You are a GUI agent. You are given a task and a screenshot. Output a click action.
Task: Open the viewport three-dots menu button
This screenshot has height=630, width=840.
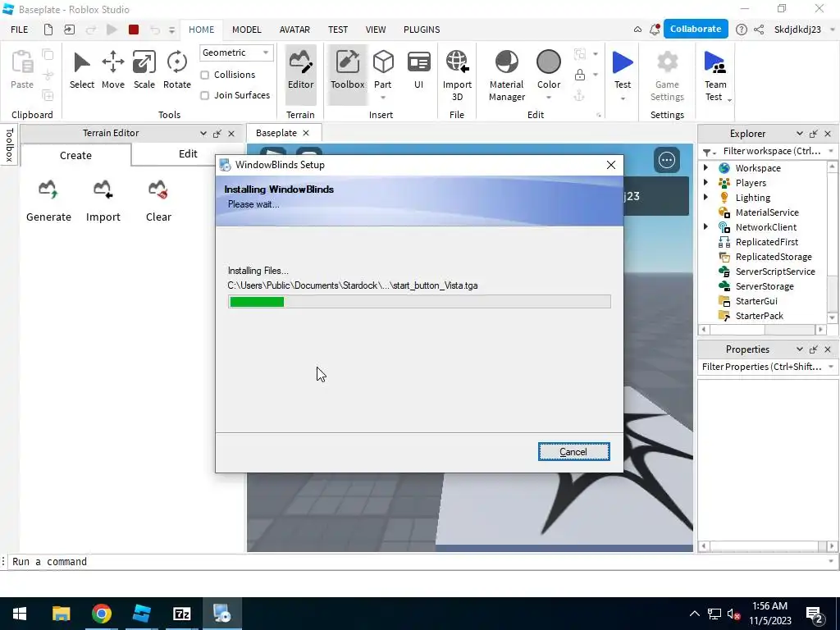pos(666,160)
